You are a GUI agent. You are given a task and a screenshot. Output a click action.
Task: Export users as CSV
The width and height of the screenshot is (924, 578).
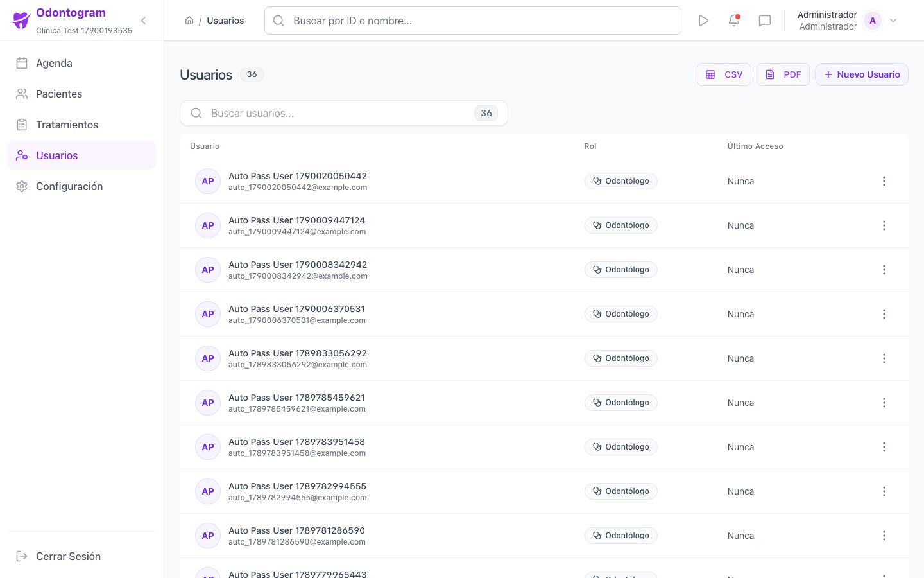[x=724, y=74]
